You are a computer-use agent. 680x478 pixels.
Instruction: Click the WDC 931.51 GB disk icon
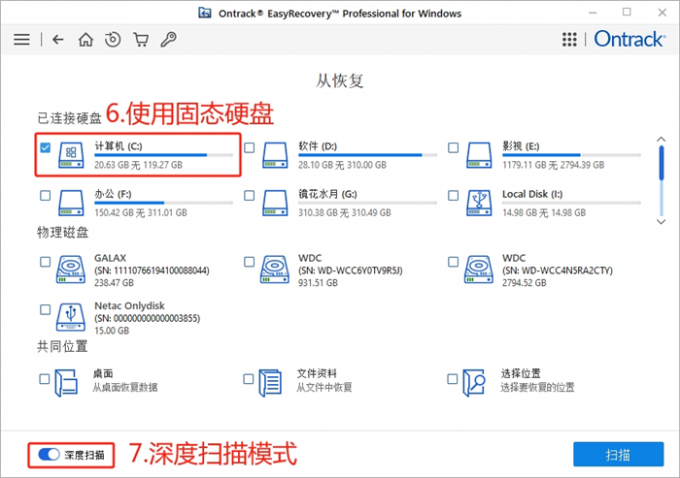[275, 269]
